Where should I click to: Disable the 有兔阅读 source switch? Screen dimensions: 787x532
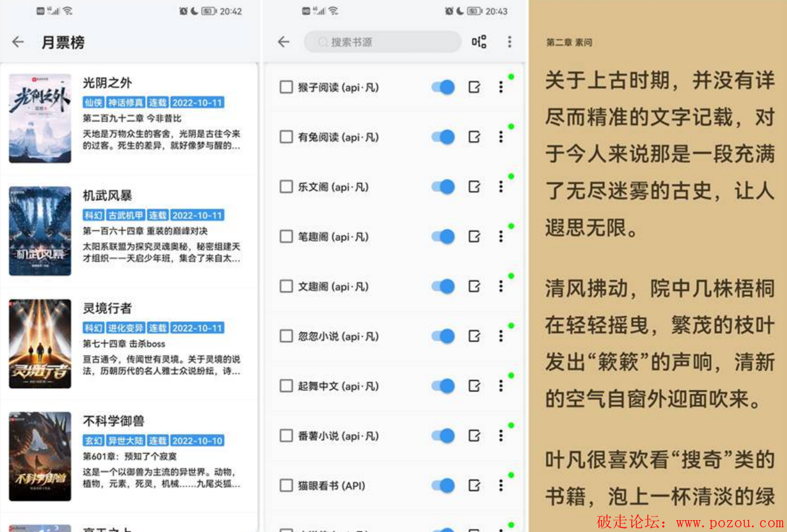click(443, 137)
